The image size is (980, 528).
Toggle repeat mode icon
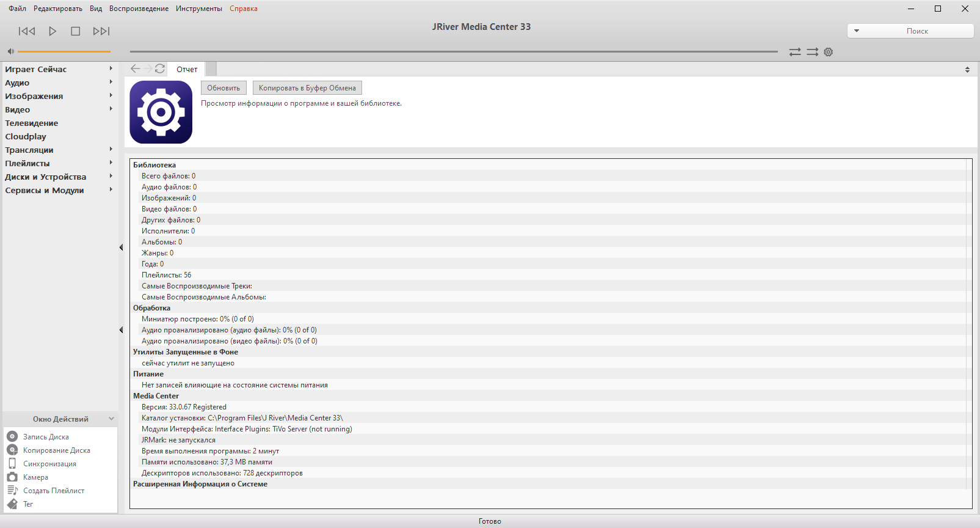pyautogui.click(x=795, y=52)
